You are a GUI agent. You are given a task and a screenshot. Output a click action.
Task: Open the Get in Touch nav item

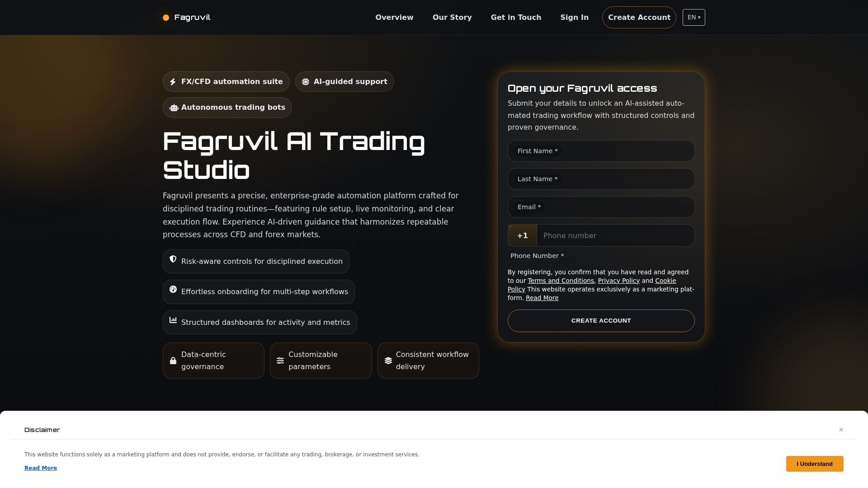(516, 18)
